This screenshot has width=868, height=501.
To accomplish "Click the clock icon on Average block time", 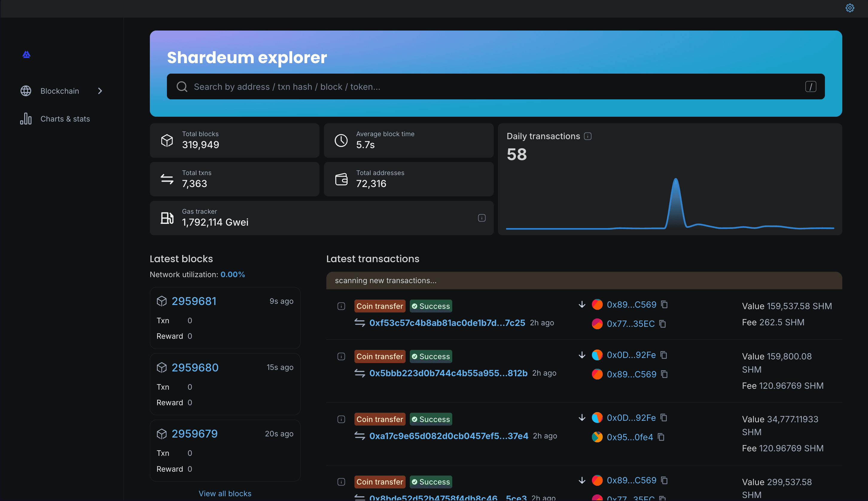I will pos(341,140).
